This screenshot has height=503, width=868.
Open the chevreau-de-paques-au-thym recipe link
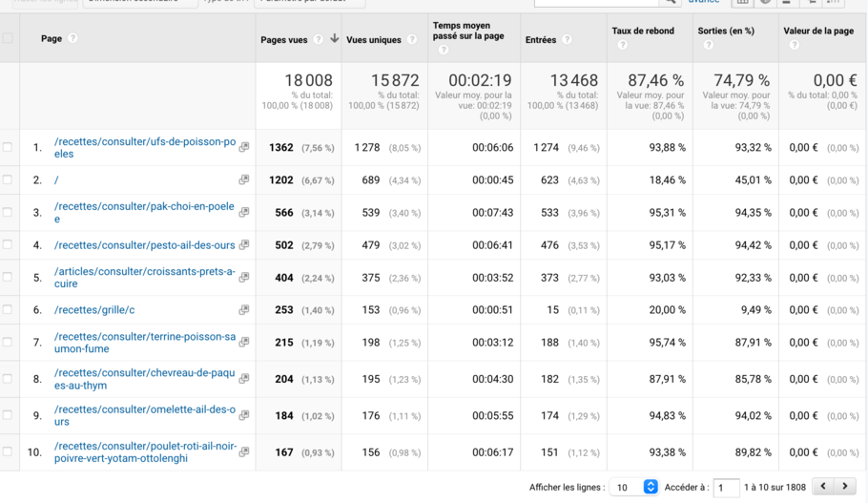click(144, 379)
